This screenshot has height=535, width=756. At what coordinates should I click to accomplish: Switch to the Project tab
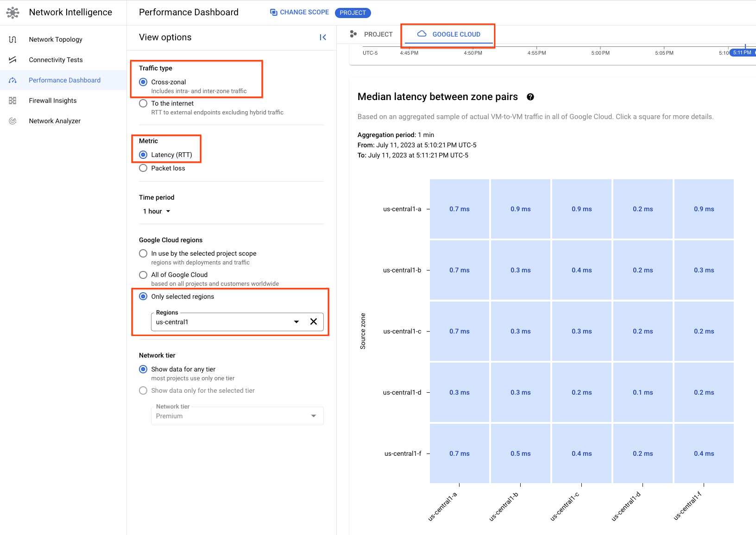[372, 34]
